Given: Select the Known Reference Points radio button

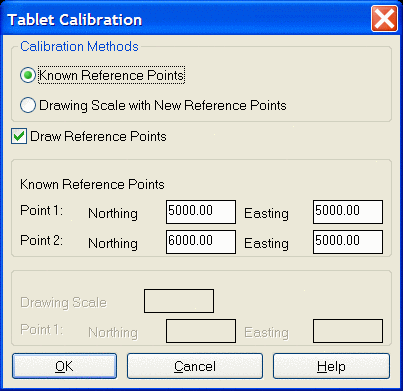Looking at the screenshot, I should (28, 75).
